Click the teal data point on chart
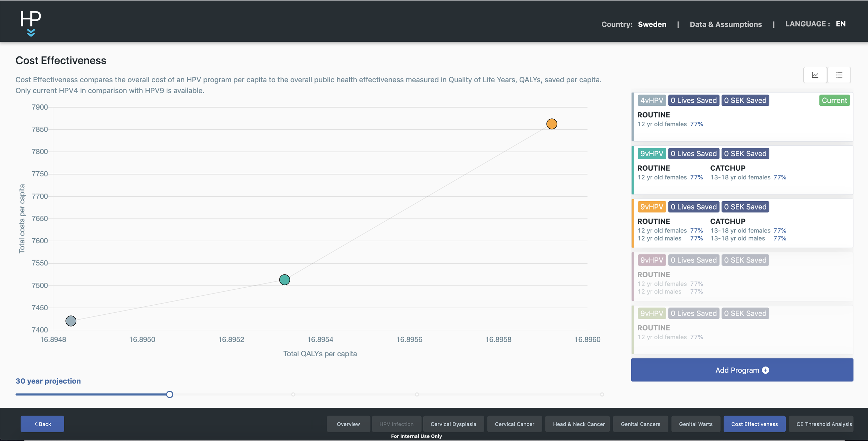 click(284, 280)
